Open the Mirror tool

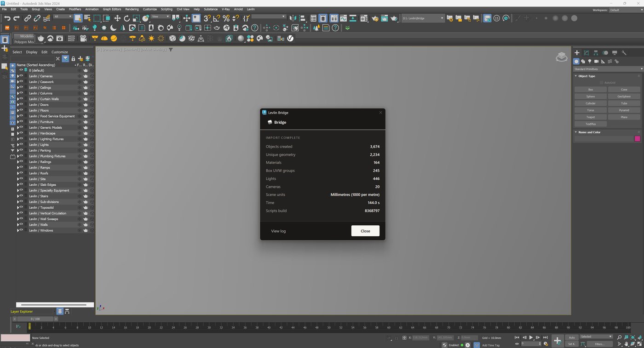[x=293, y=18]
